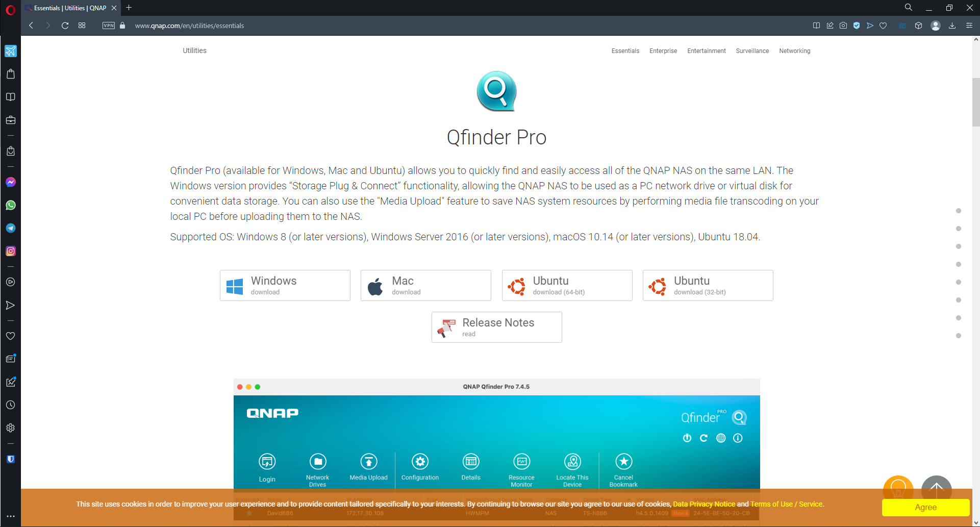Open the Shopping bag sidebar icon
980x527 pixels.
(x=11, y=74)
